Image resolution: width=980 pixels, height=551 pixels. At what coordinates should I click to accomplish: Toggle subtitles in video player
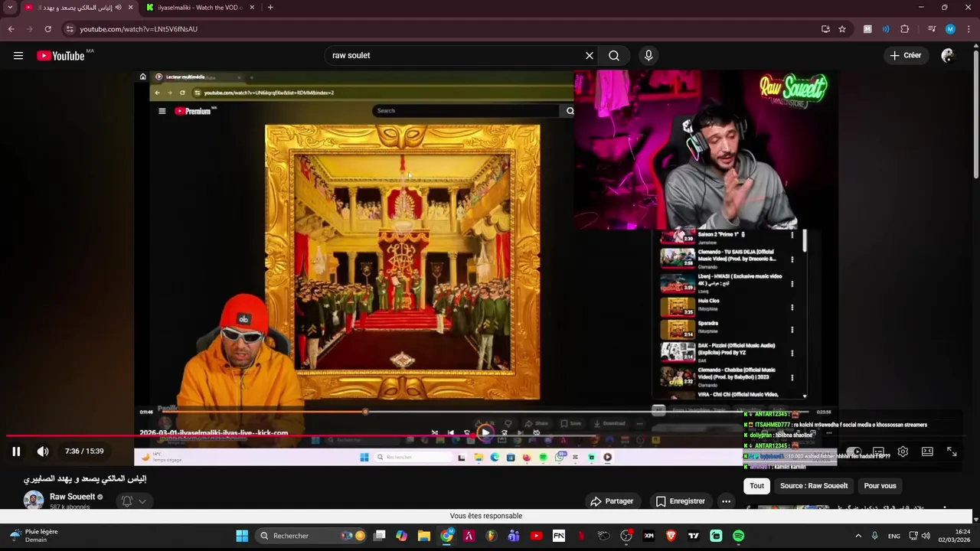click(x=878, y=452)
